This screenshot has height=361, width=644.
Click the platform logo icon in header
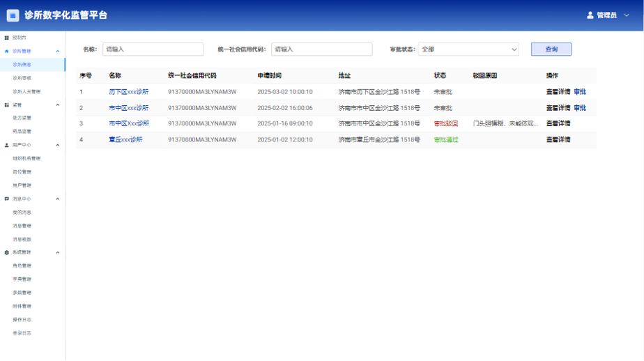pos(13,15)
